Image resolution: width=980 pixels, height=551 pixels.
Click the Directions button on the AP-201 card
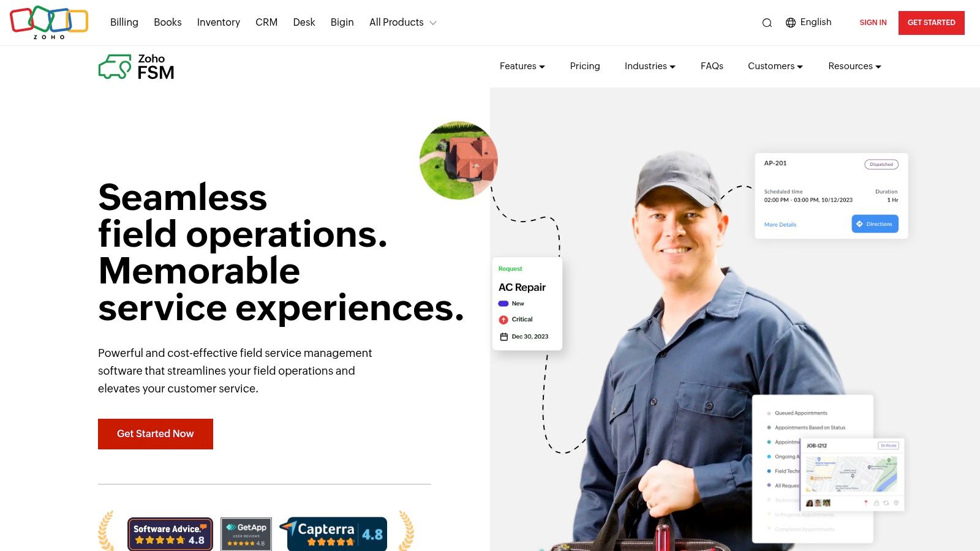tap(875, 223)
